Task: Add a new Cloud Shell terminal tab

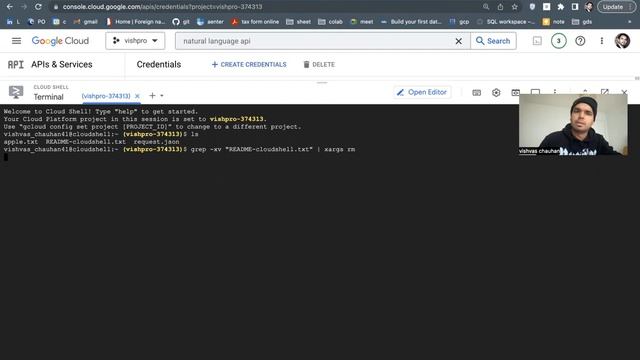Action: 152,96
